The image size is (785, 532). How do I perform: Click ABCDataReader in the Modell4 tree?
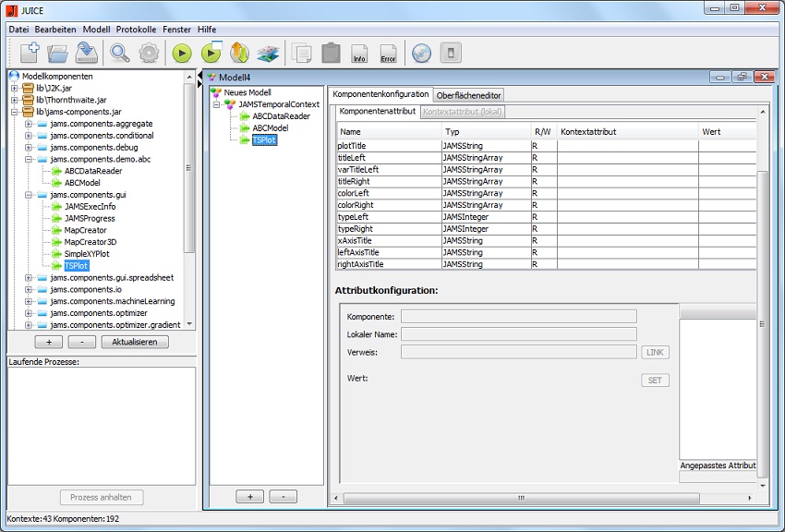281,116
